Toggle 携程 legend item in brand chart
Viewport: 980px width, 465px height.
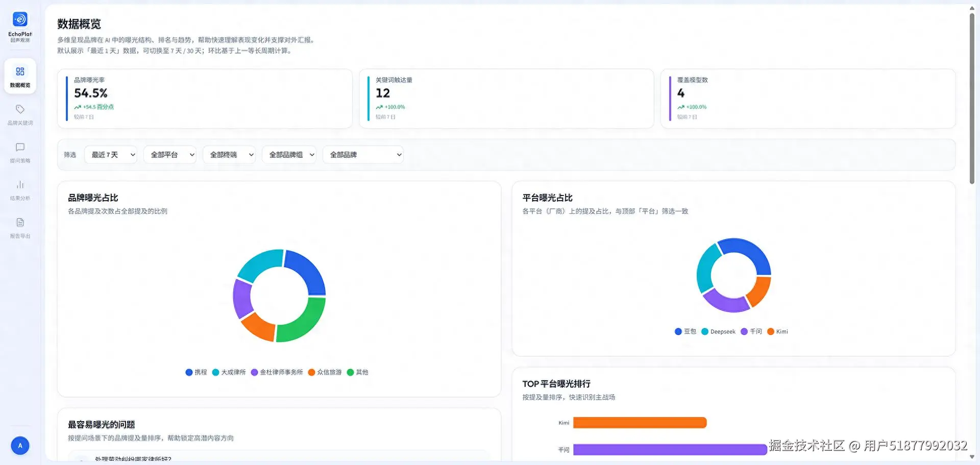[196, 372]
